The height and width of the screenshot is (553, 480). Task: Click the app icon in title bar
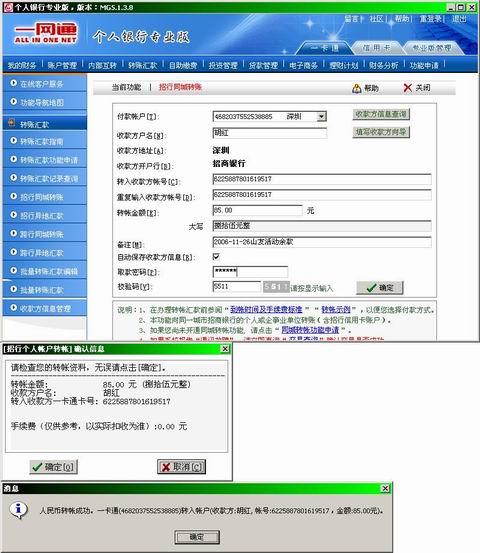click(x=8, y=7)
